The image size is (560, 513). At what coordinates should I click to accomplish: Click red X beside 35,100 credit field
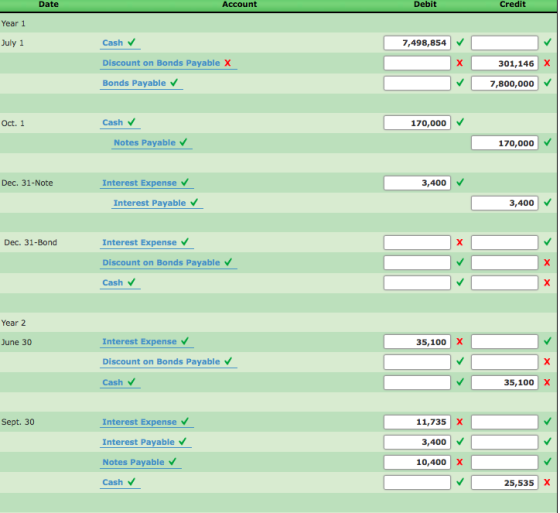547,382
